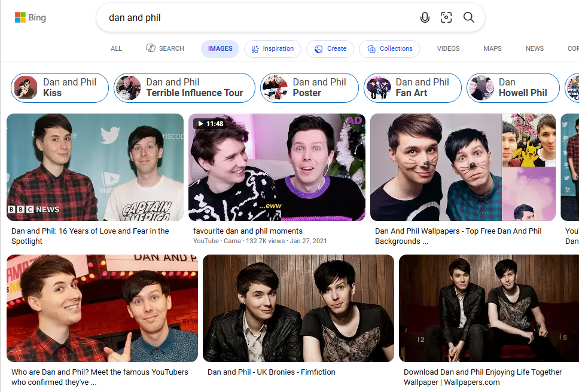Image resolution: width=579 pixels, height=392 pixels.
Task: Switch to the Copilot SEARCH tab
Action: [164, 48]
